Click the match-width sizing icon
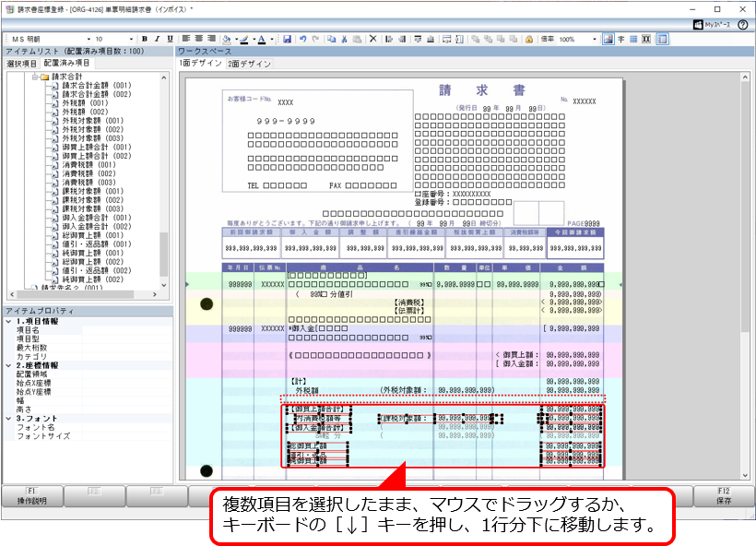The width and height of the screenshot is (756, 546). (x=446, y=39)
